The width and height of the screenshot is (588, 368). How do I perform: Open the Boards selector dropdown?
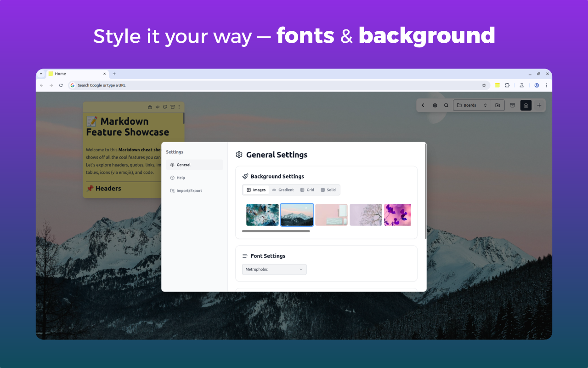tap(472, 105)
